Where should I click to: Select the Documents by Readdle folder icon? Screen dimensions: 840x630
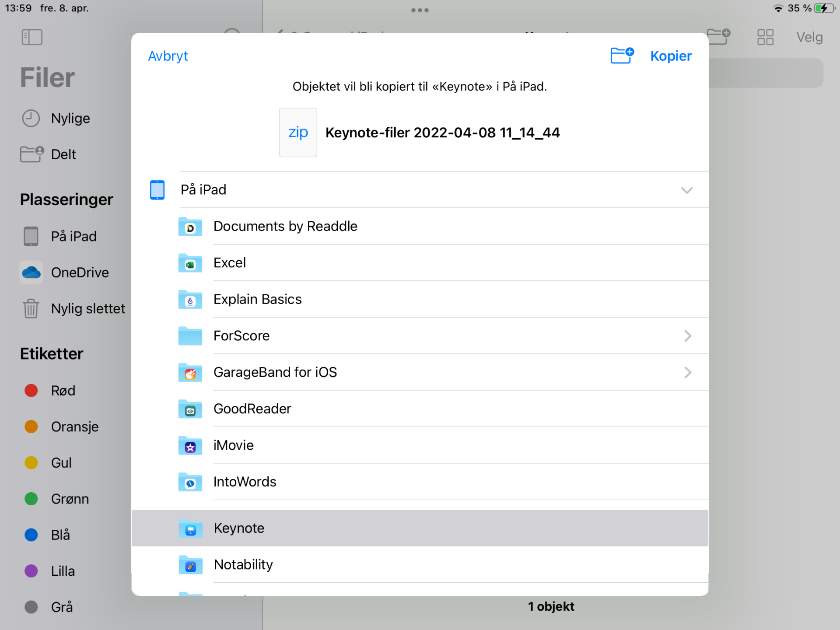click(190, 227)
